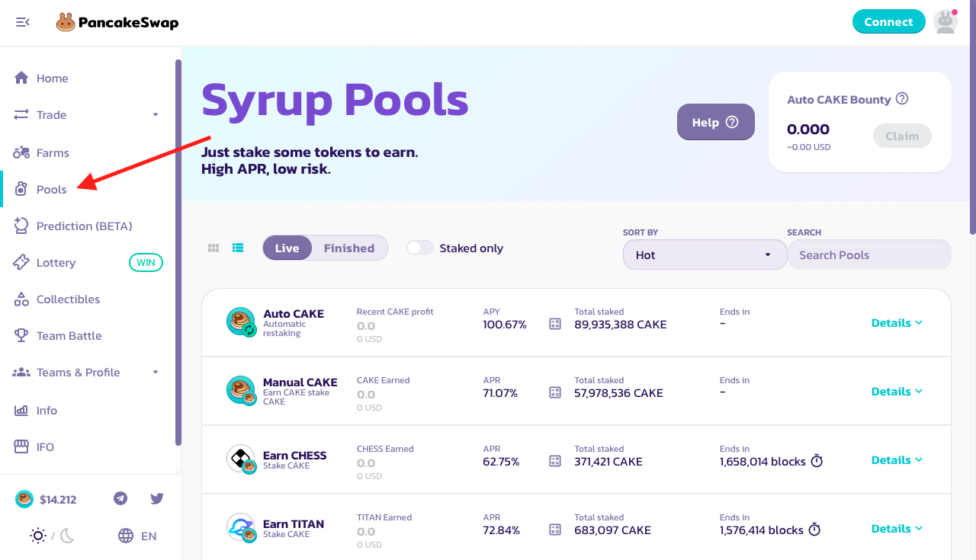Viewport: 976px width, 560px height.
Task: Click the $14.212 CAKE price
Action: click(58, 500)
